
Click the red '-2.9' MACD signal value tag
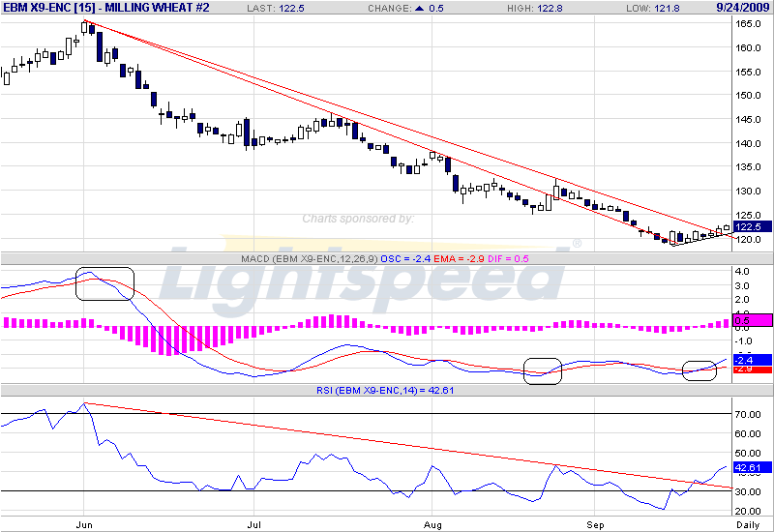coord(753,369)
